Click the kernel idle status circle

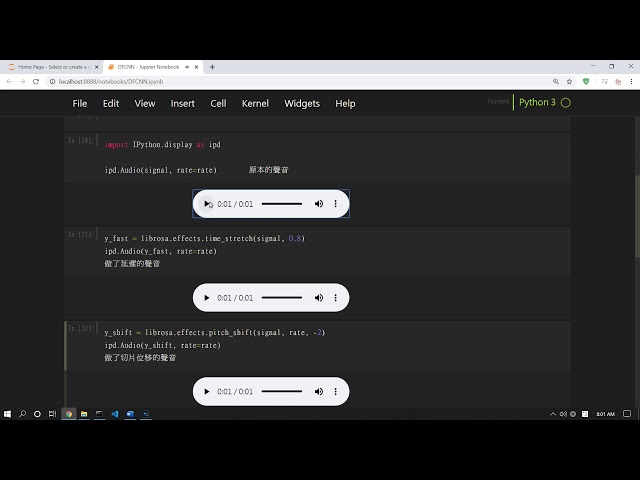[x=566, y=103]
